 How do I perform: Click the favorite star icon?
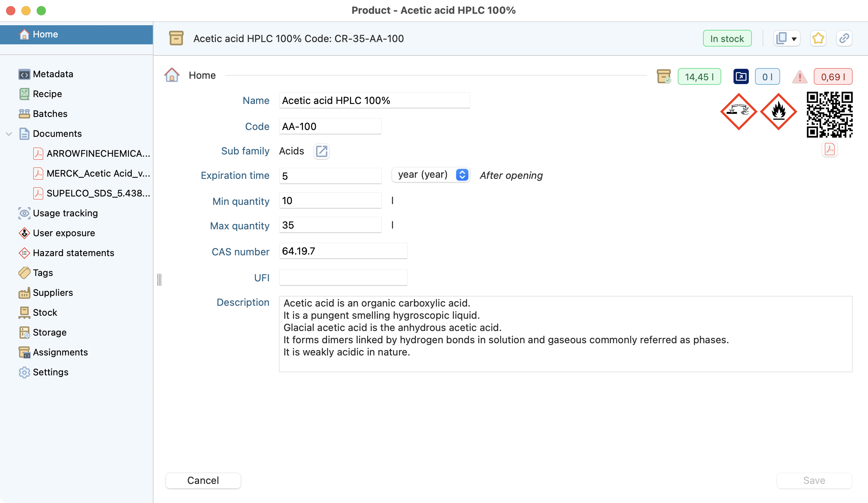(x=818, y=39)
